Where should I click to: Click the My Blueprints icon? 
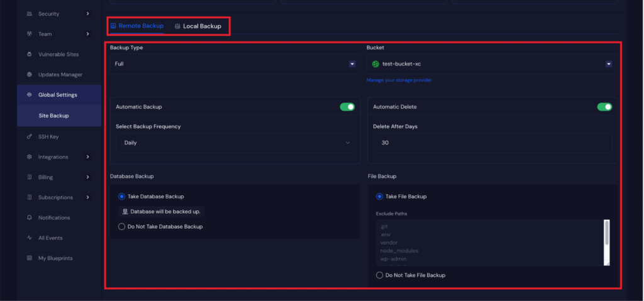click(30, 258)
